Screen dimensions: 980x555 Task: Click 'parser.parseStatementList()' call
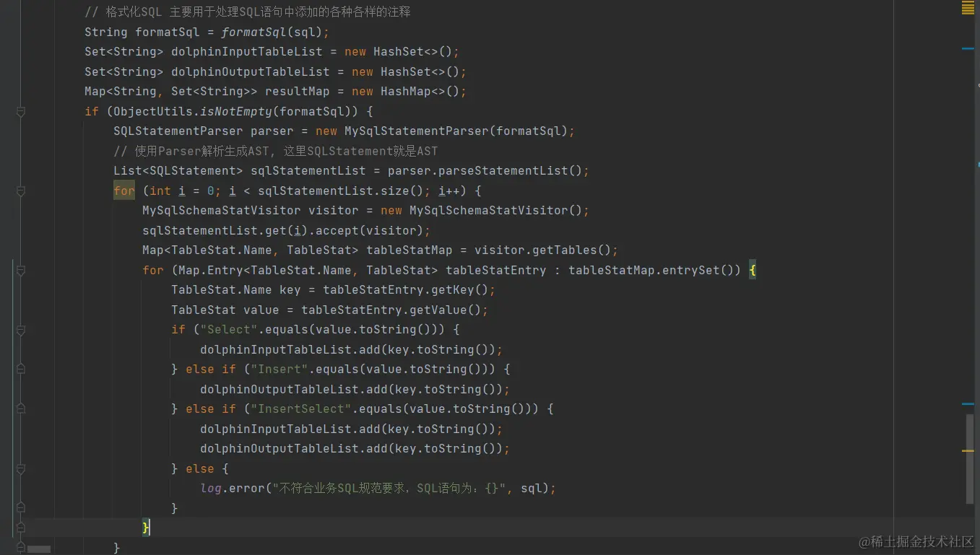pyautogui.click(x=485, y=171)
